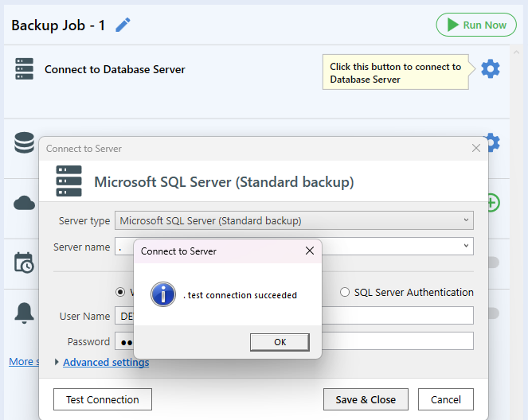Select the Windows authentication radio button
Screen dimensions: 528x420
120,292
